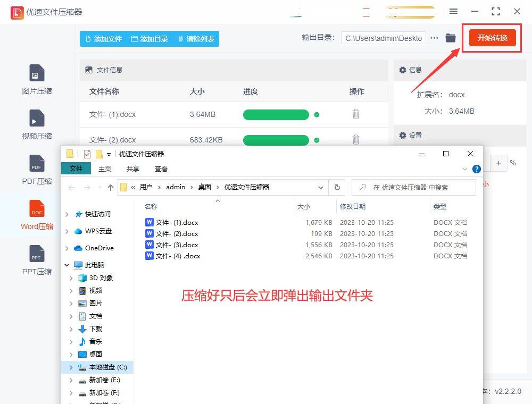The height and width of the screenshot is (404, 532).
Task: Select 文件- (1).docx row in compressor list
Action: coord(234,115)
